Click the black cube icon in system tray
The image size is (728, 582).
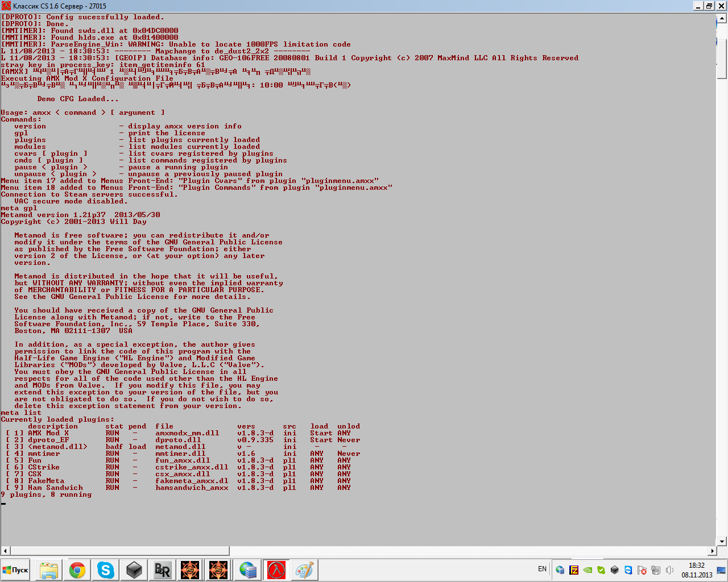615,570
